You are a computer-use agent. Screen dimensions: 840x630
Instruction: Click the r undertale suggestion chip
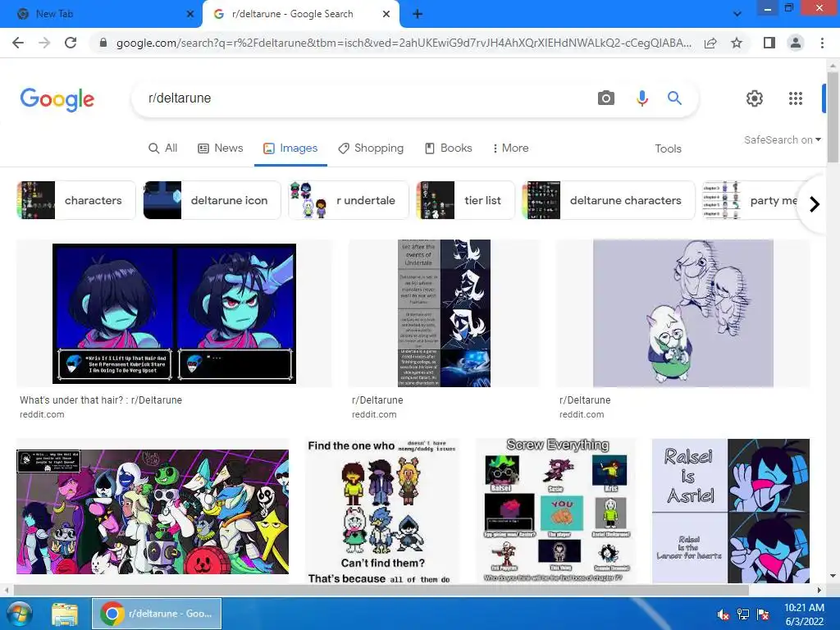coord(349,200)
